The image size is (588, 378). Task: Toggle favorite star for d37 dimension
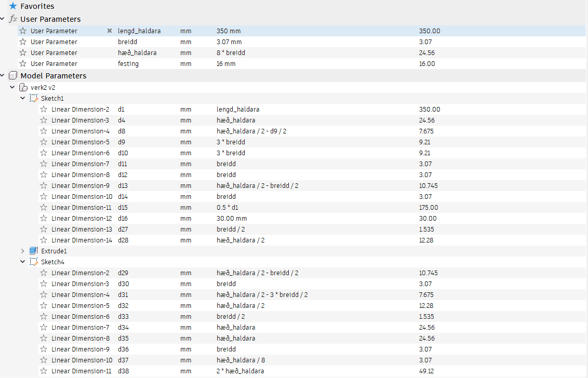(44, 360)
